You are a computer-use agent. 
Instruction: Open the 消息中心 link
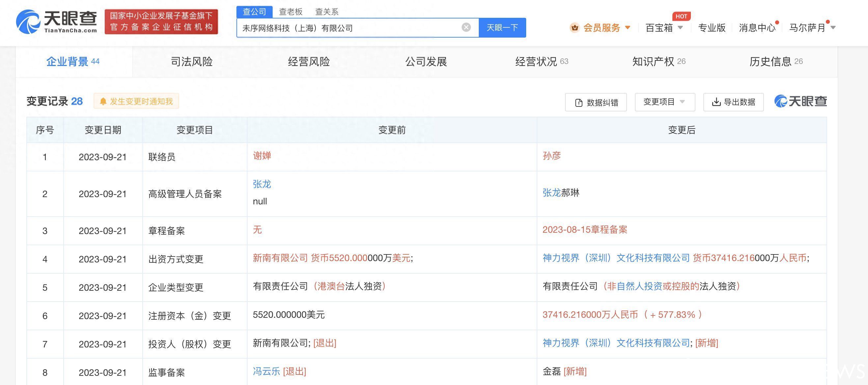click(x=757, y=28)
